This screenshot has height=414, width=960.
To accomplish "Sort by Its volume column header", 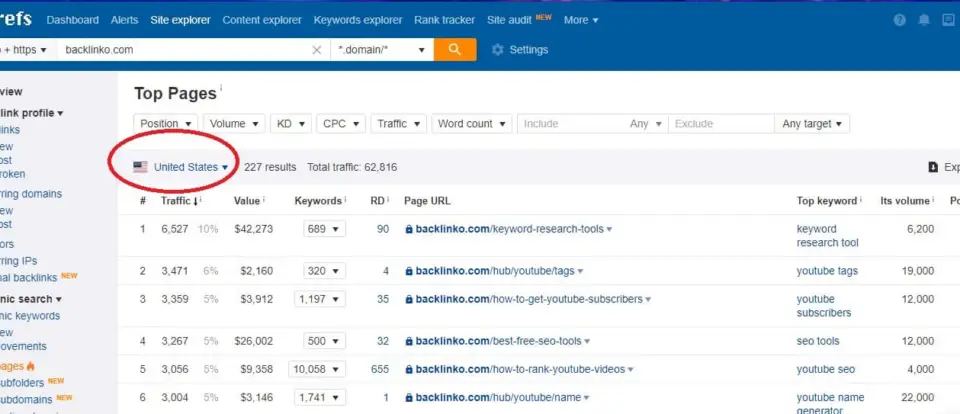I will tap(905, 201).
